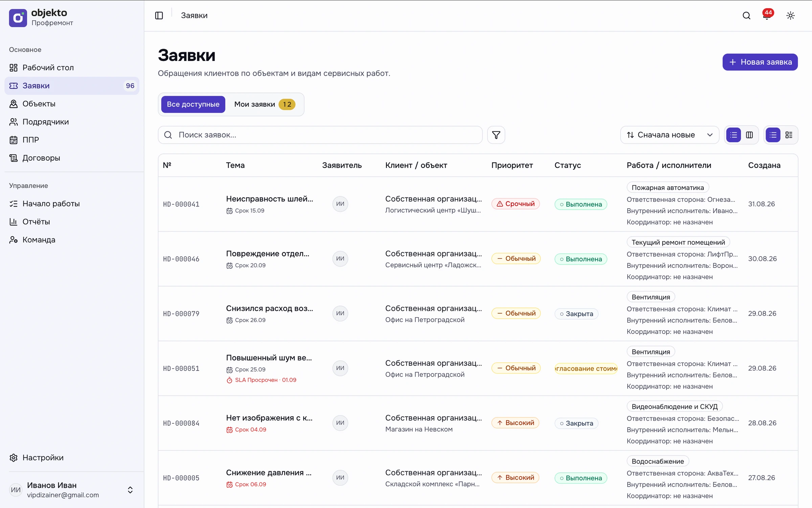Screen dimensions: 812x508
Task: Open request HD-000041
Action: point(181,204)
